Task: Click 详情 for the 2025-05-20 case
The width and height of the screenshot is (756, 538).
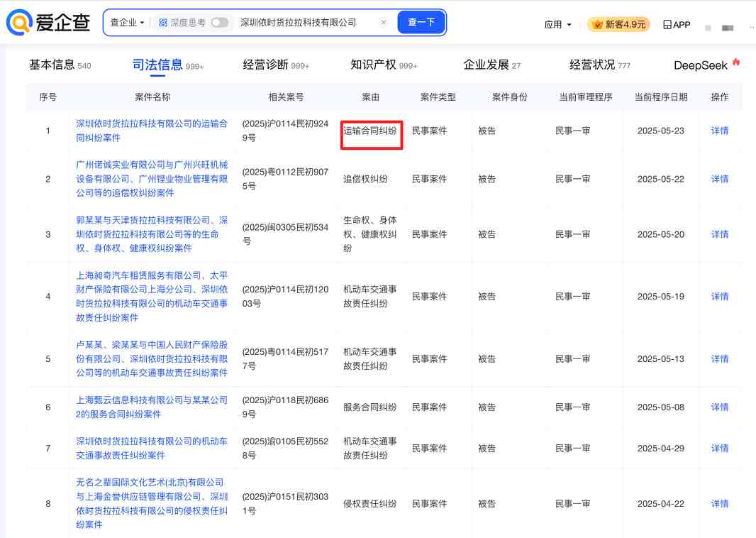Action: [719, 234]
